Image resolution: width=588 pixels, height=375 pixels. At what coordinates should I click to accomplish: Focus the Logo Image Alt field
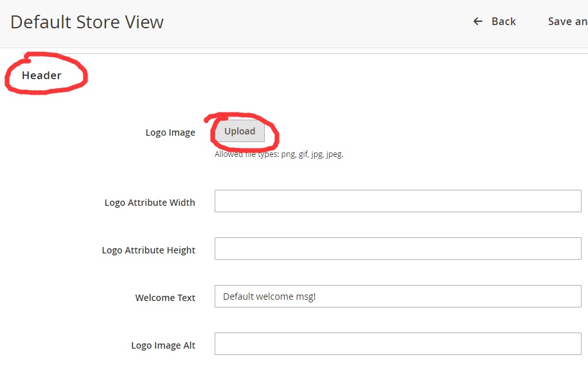point(398,344)
